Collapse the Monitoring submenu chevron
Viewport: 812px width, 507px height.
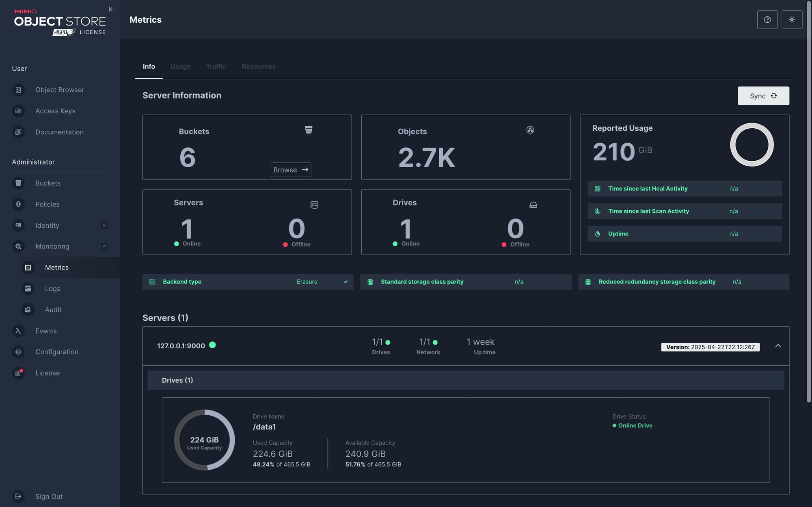[104, 246]
